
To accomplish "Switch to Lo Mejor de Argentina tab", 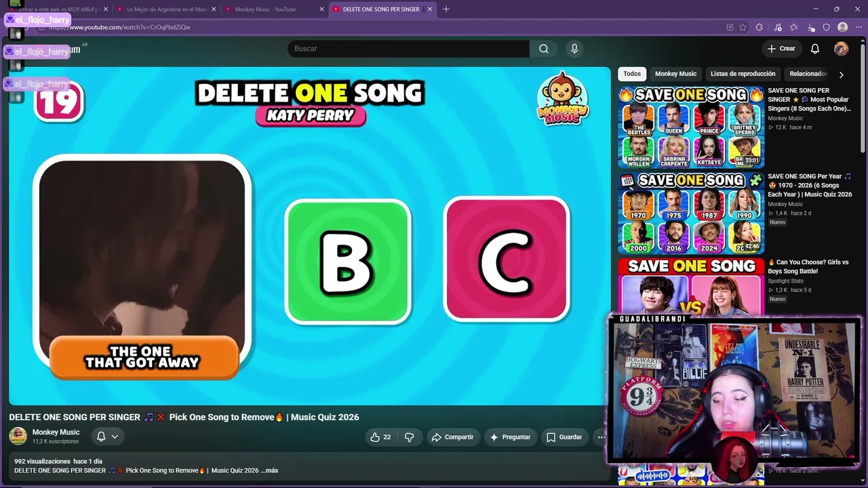I will (167, 9).
